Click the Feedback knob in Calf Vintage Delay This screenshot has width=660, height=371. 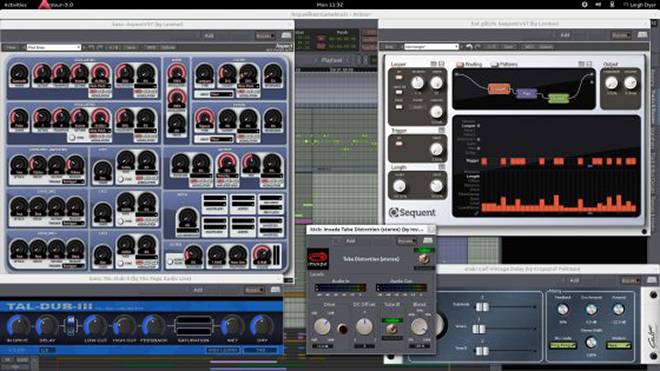[562, 310]
